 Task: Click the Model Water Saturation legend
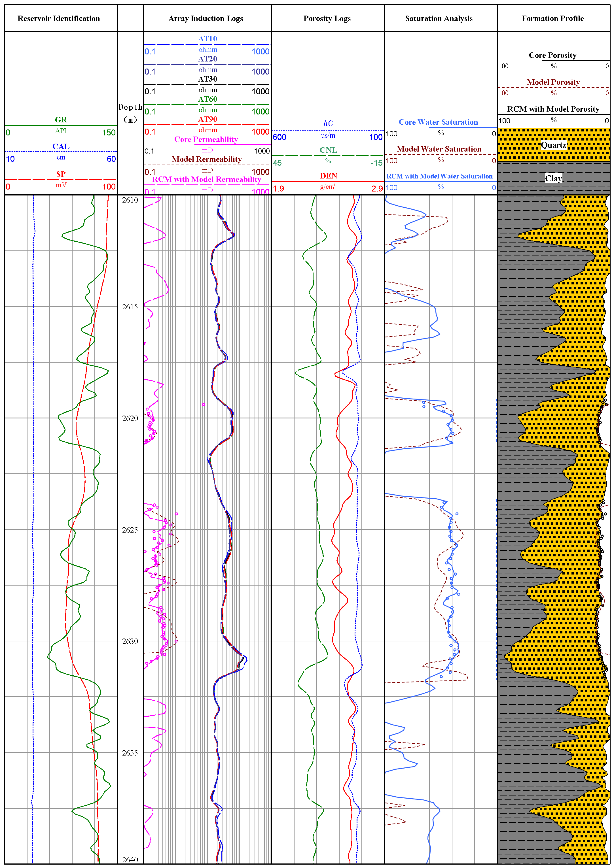[439, 149]
